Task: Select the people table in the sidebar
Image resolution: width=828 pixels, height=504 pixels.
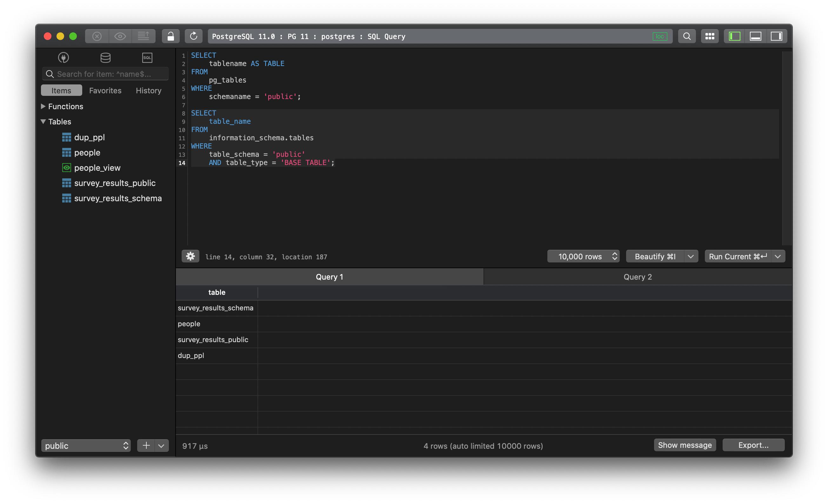Action: [87, 152]
